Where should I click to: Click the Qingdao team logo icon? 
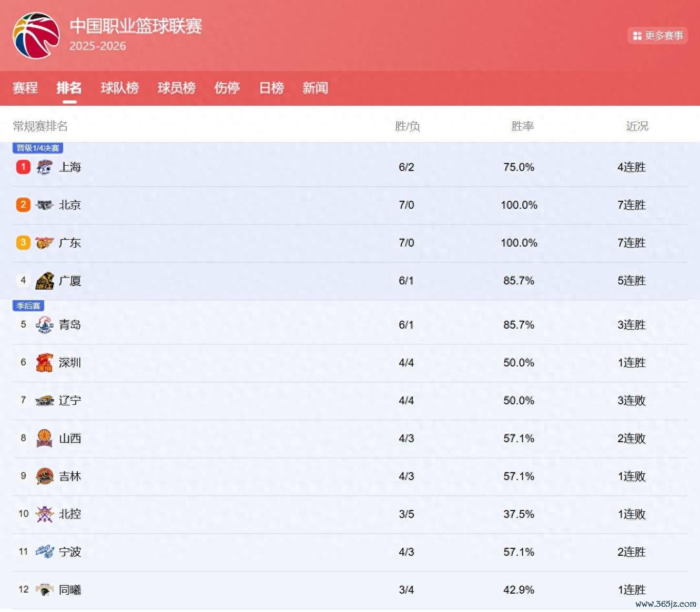coord(45,325)
